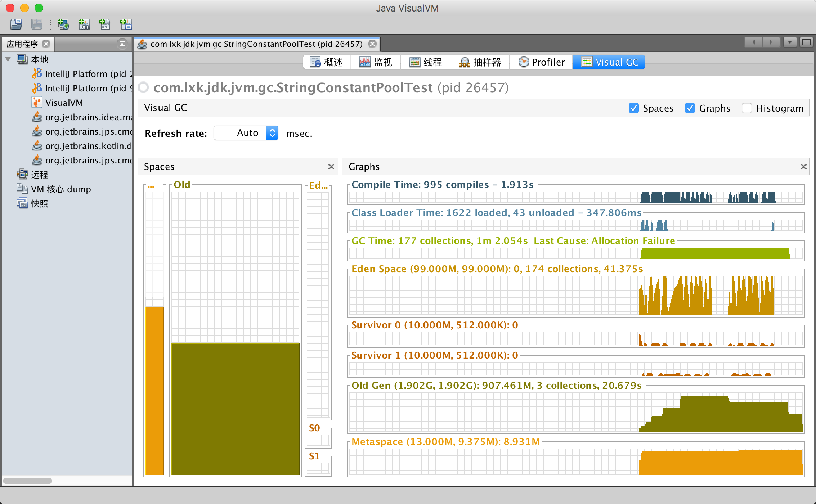Toggle the Graphs checkbox off
816x504 pixels.
pyautogui.click(x=690, y=107)
